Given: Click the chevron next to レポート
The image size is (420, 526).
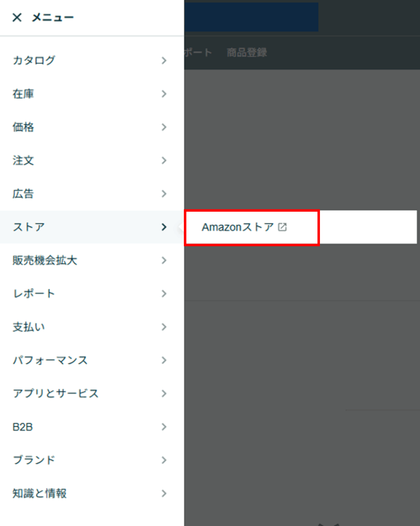Looking at the screenshot, I should pyautogui.click(x=164, y=294).
